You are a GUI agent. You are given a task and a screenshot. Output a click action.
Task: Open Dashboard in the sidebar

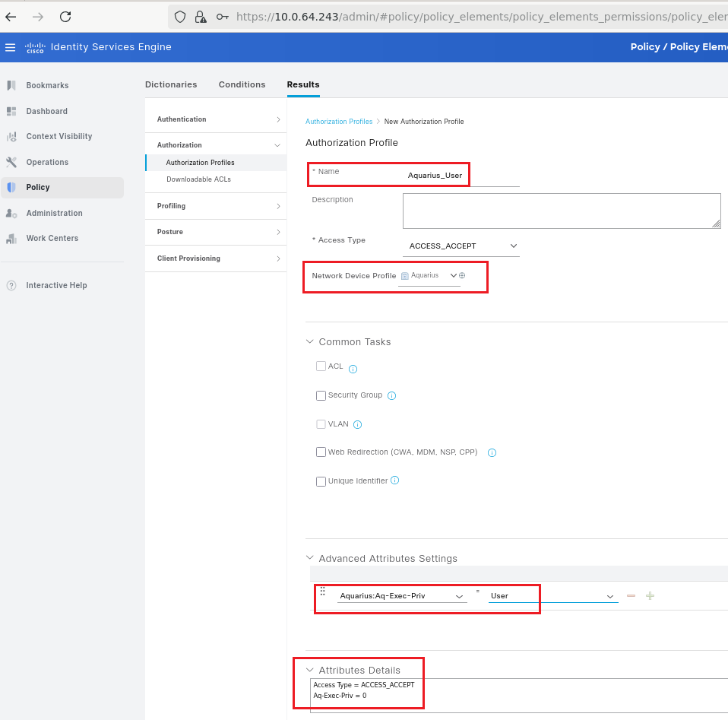(x=47, y=112)
